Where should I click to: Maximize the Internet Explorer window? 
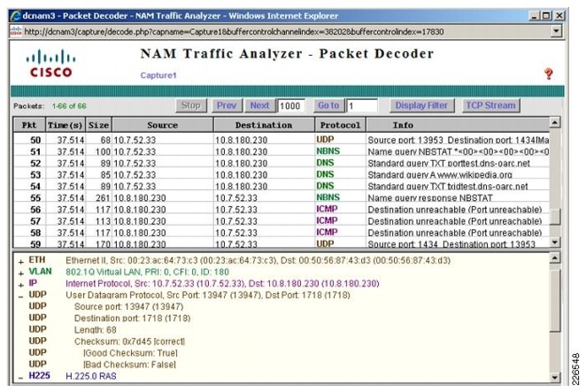[x=546, y=16]
